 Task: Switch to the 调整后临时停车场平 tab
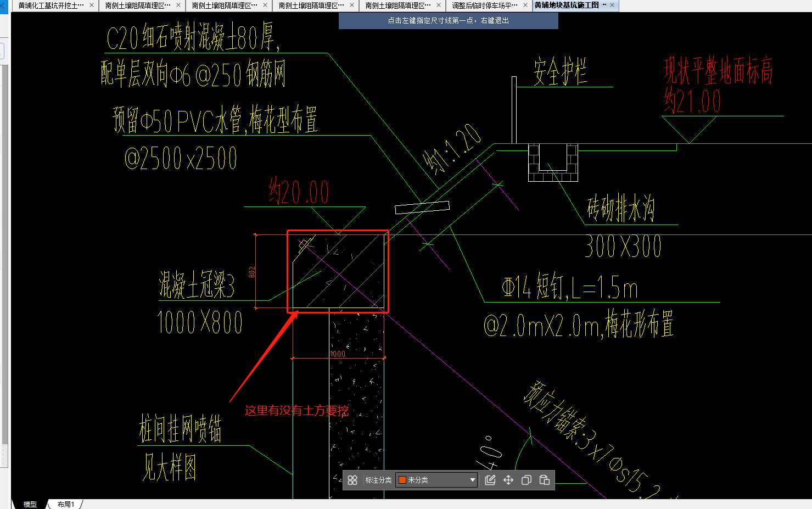pyautogui.click(x=484, y=5)
